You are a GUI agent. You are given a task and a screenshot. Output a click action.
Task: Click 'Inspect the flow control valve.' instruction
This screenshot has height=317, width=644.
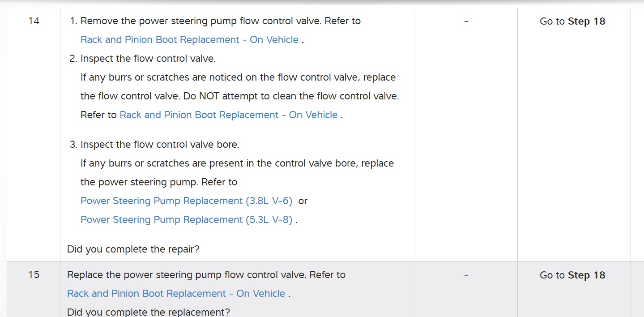[x=148, y=59]
